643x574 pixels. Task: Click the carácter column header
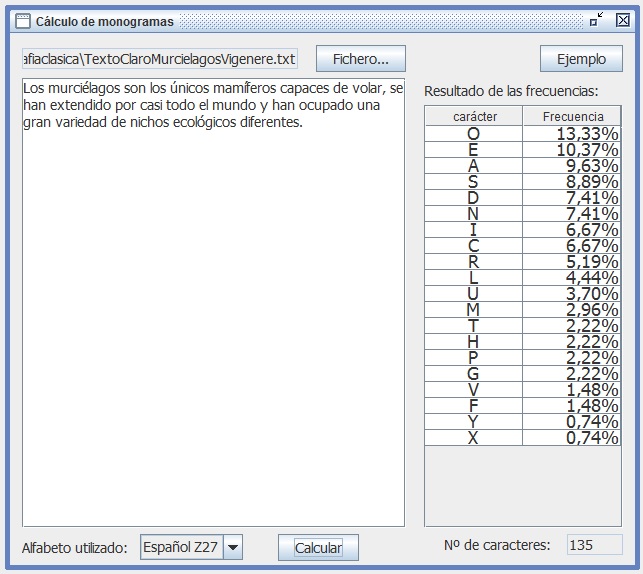click(474, 117)
